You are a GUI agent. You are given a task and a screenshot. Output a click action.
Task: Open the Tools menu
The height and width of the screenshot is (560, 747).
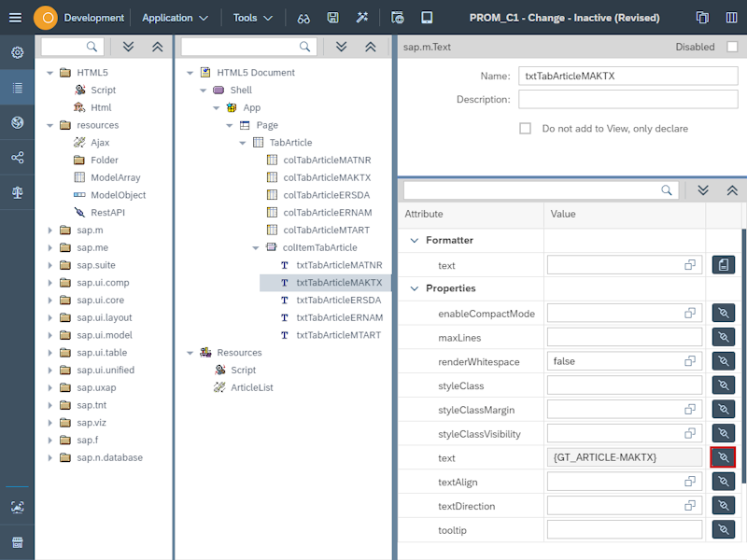tap(247, 17)
